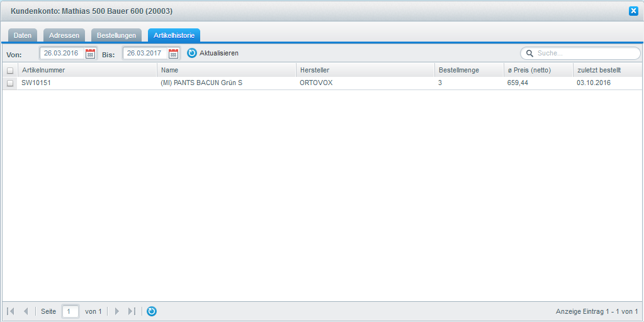Open the Von date calendar picker

click(x=90, y=54)
